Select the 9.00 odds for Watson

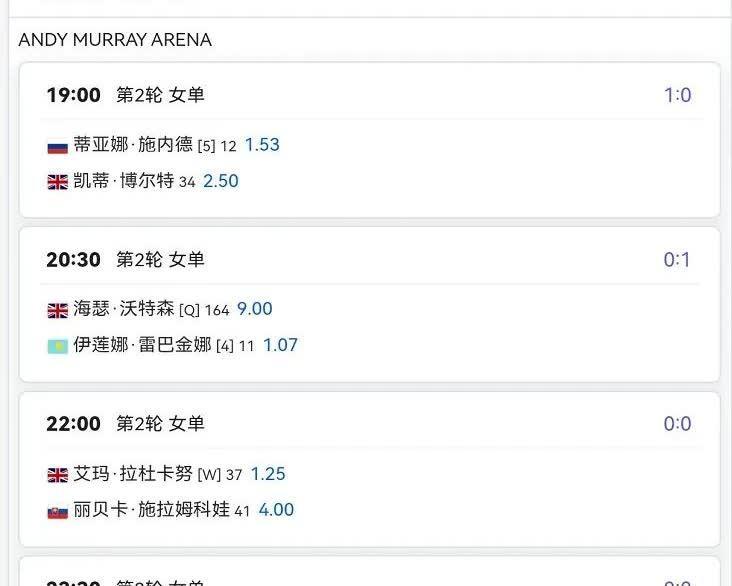click(x=254, y=309)
